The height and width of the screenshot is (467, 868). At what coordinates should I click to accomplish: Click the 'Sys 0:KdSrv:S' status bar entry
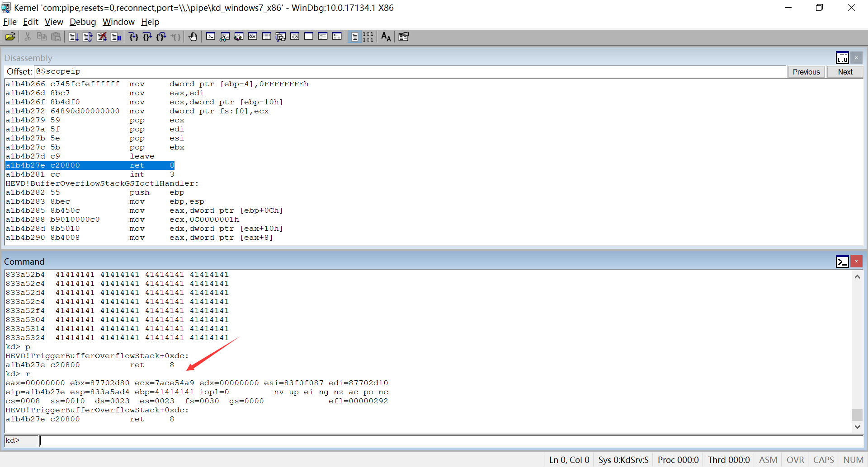pos(623,460)
